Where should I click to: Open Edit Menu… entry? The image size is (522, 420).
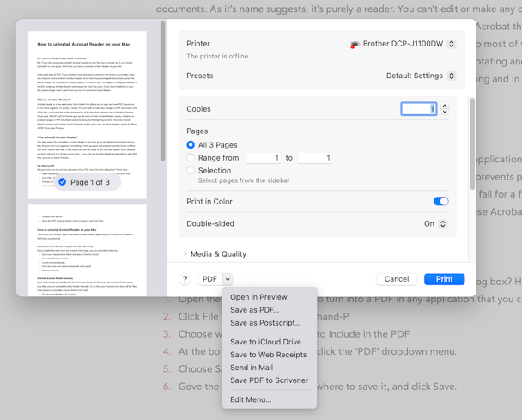point(251,399)
